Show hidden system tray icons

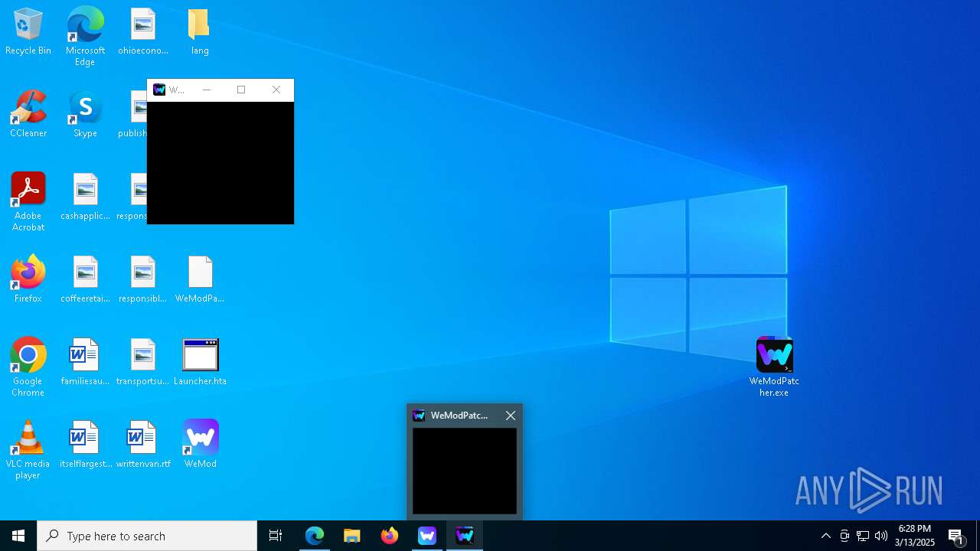point(825,536)
